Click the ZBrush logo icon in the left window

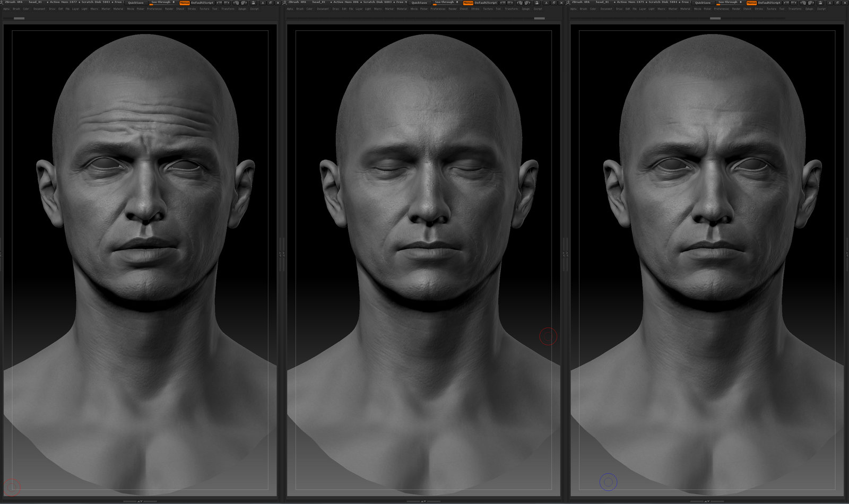2,3
